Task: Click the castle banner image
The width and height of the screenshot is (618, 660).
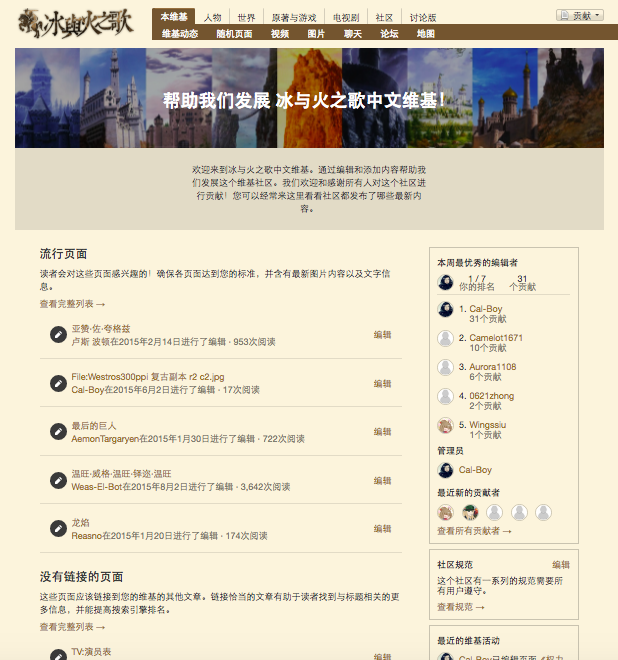Action: [309, 98]
